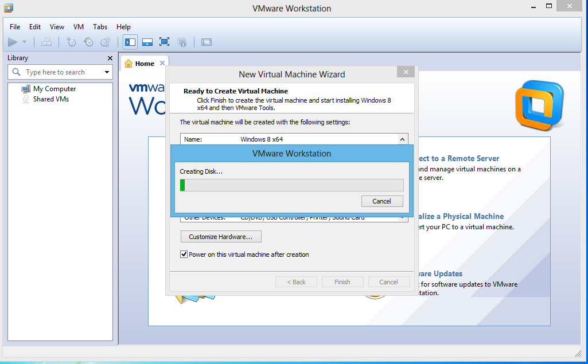Enter full screen mode via toolbar icon
Viewport: 588px width, 364px height.
click(164, 42)
